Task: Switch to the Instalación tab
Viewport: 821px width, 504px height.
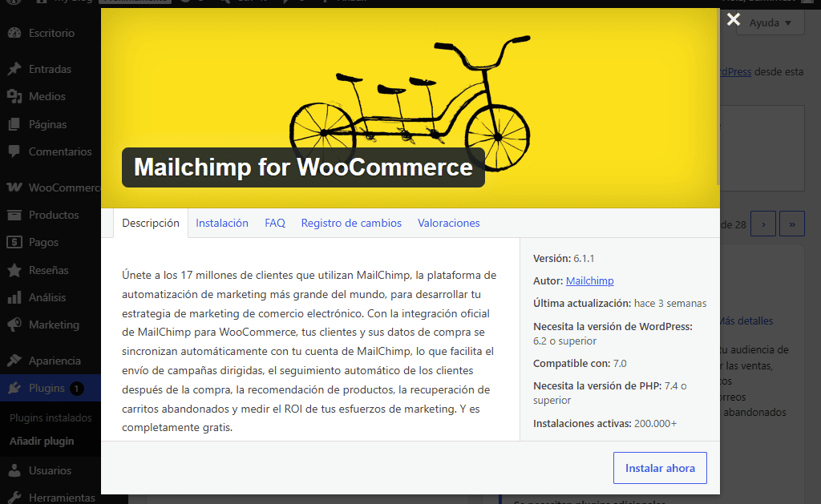Action: click(x=222, y=223)
